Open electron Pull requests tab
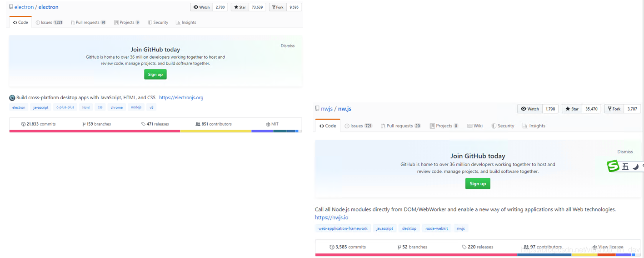644x258 pixels. click(x=89, y=22)
